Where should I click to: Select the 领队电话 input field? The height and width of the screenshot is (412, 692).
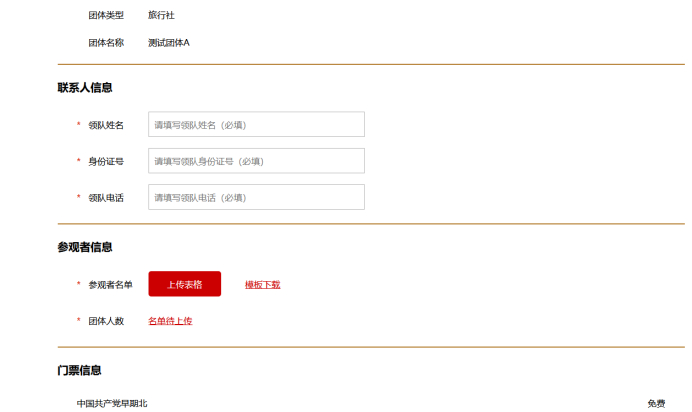pyautogui.click(x=256, y=197)
